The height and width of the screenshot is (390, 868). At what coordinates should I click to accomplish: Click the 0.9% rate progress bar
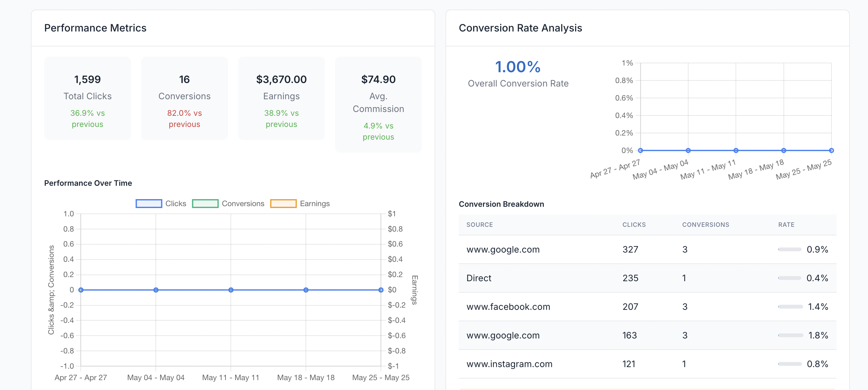789,249
